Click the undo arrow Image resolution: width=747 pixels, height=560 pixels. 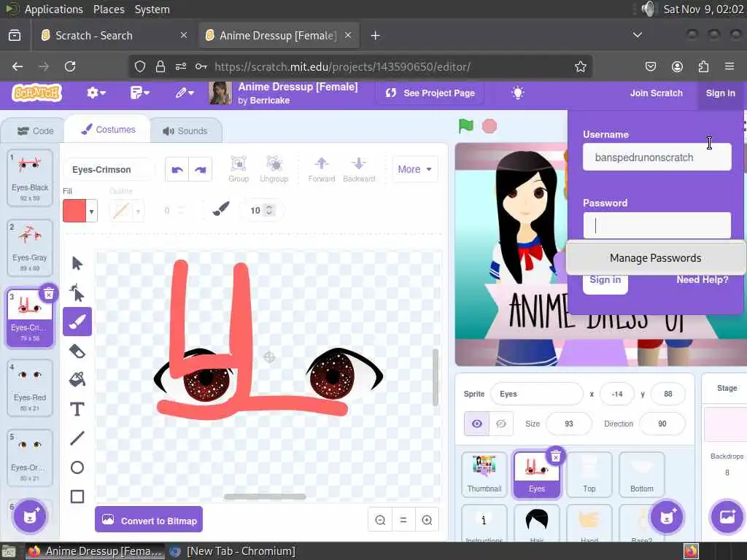[x=177, y=169]
